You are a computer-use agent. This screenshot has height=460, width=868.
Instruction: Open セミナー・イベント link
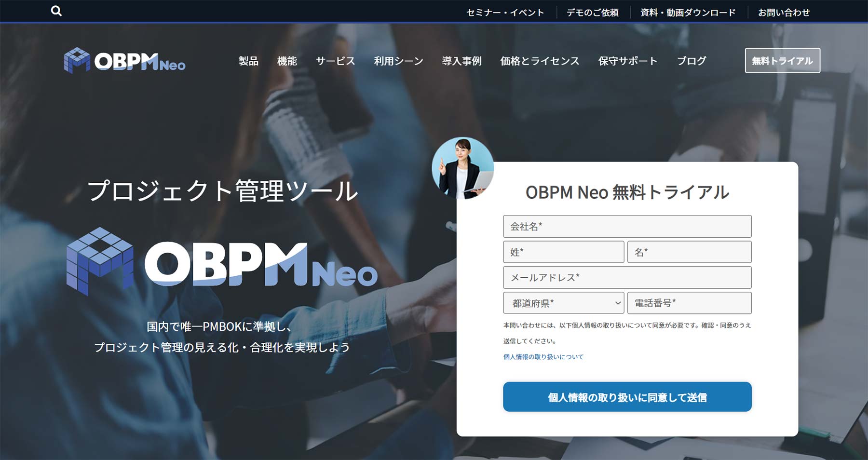(x=505, y=13)
